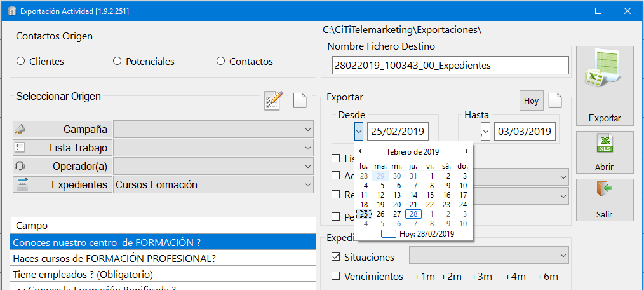
Task: Click the +3m Vencimientos option
Action: tap(482, 277)
